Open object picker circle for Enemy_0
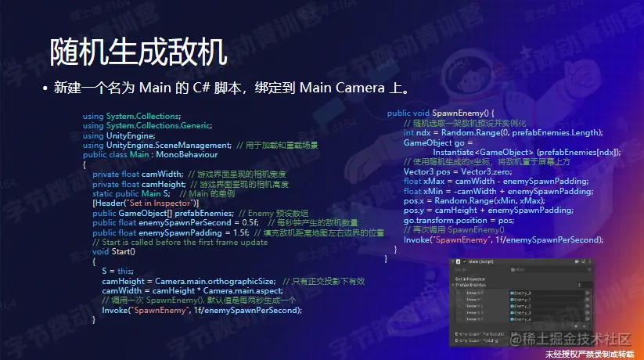The width and height of the screenshot is (644, 360). pyautogui.click(x=588, y=293)
